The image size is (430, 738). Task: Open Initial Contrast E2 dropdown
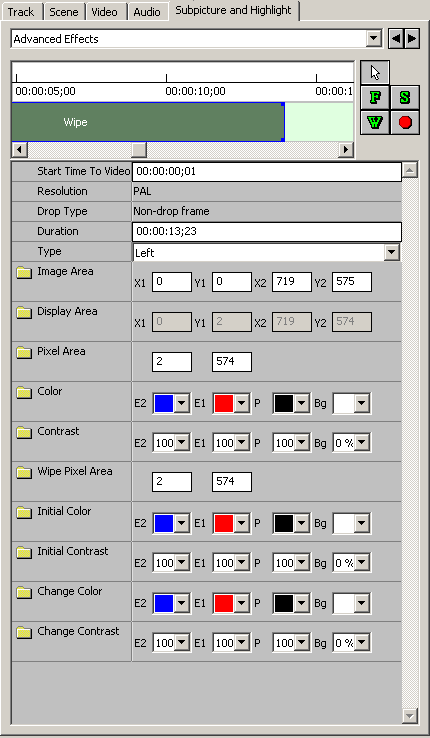pyautogui.click(x=182, y=563)
